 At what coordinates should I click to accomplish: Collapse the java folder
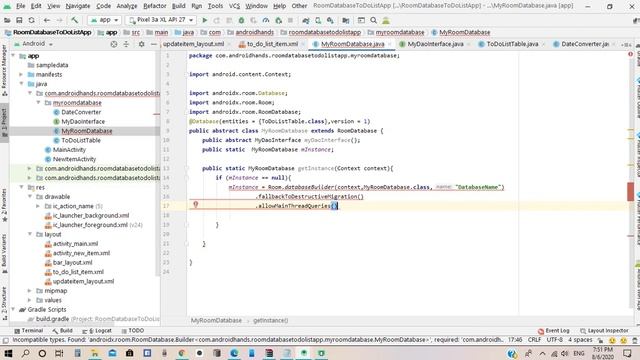[x=21, y=84]
